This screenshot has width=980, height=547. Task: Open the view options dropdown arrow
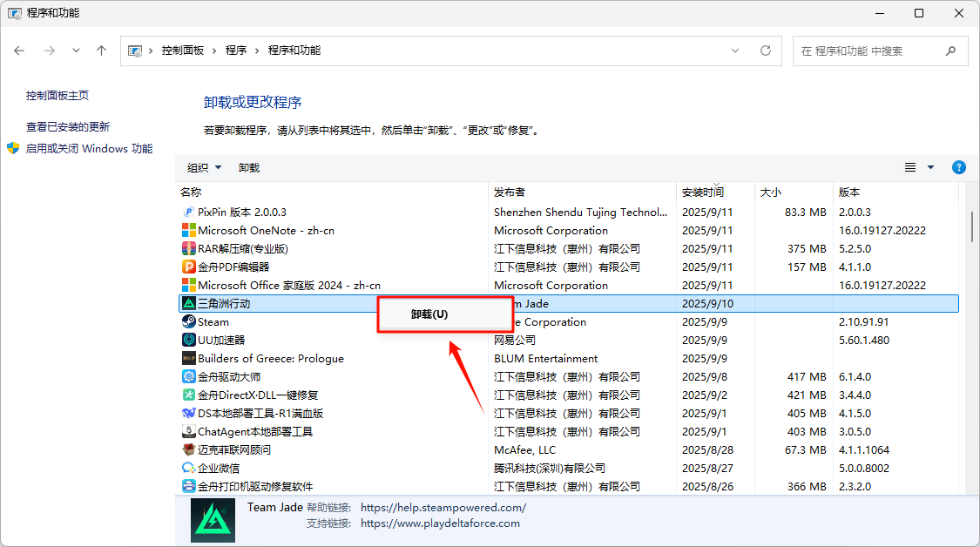pyautogui.click(x=930, y=167)
